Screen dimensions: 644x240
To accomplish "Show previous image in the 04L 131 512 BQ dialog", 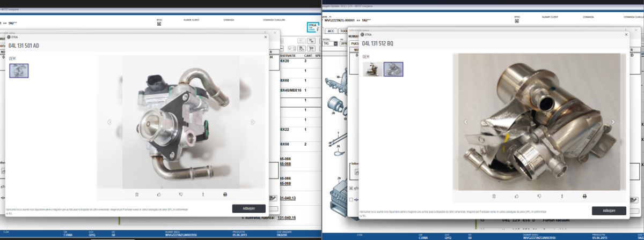I will pyautogui.click(x=465, y=122).
